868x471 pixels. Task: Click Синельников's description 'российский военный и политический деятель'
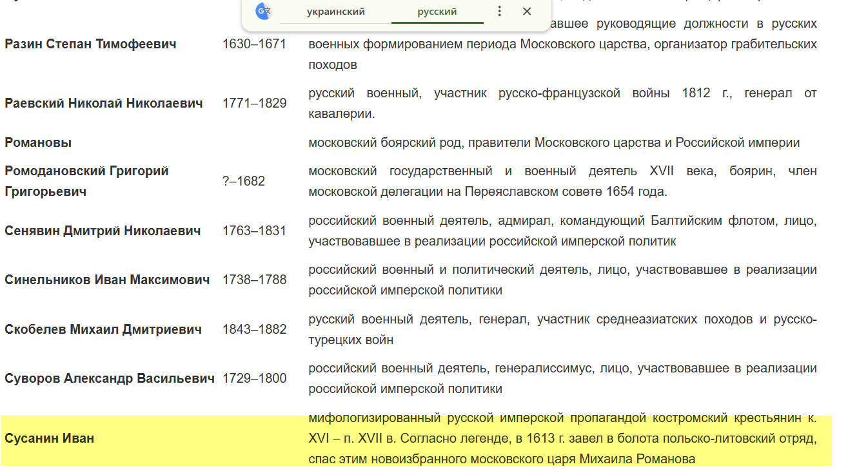(x=562, y=280)
